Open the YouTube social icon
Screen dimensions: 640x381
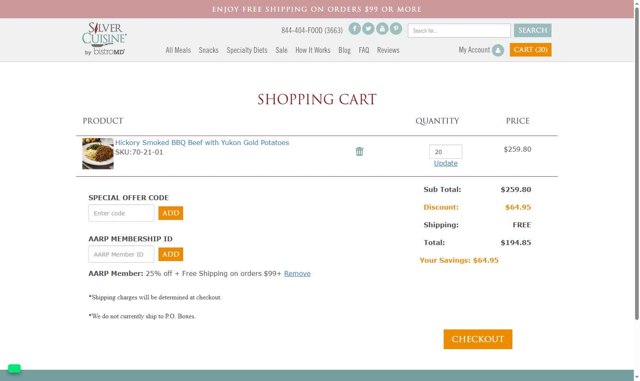click(x=382, y=29)
